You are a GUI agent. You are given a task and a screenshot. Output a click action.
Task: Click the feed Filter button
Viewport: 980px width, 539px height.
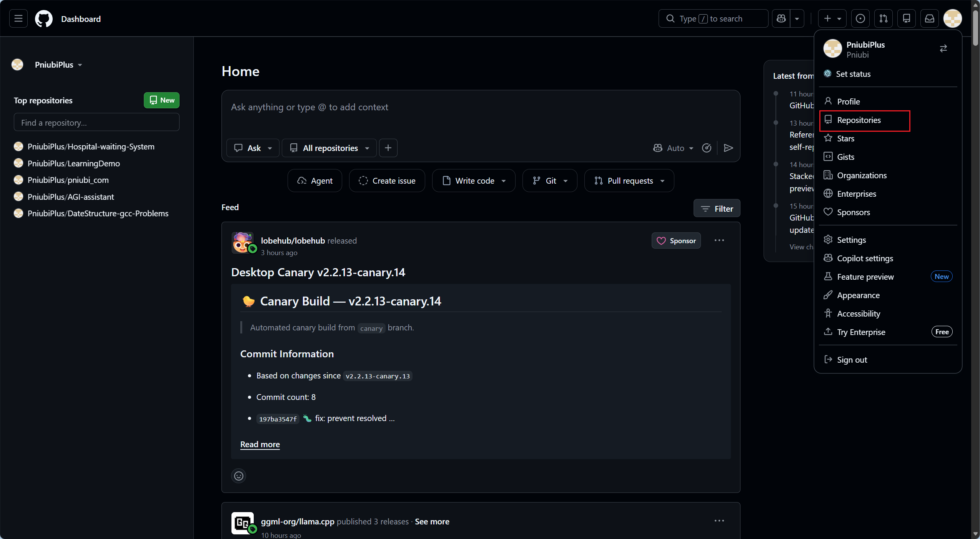[717, 209]
